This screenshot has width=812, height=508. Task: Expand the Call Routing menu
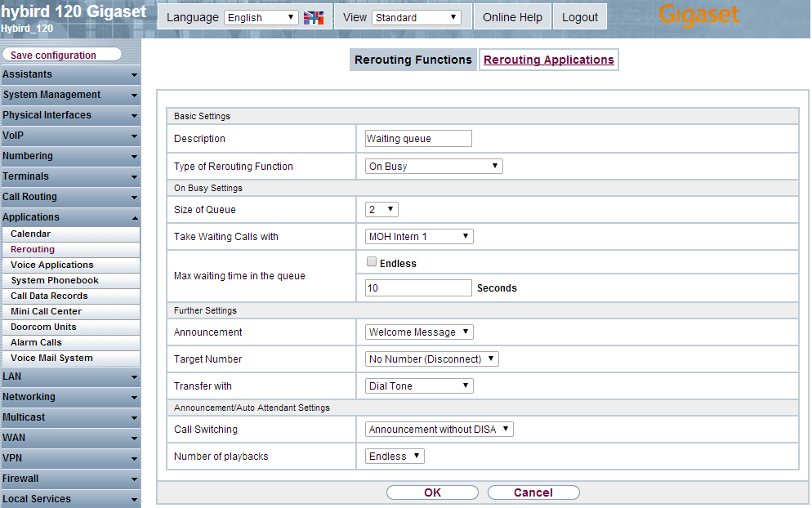click(70, 197)
